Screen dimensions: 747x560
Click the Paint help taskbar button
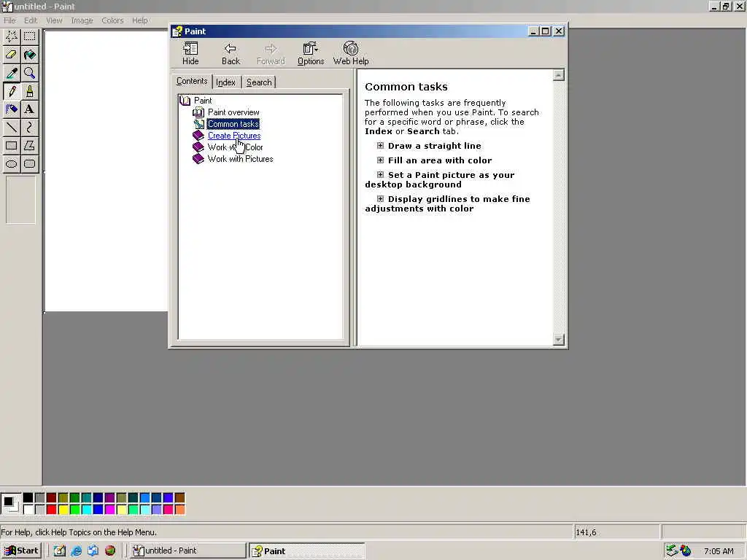[x=307, y=551]
